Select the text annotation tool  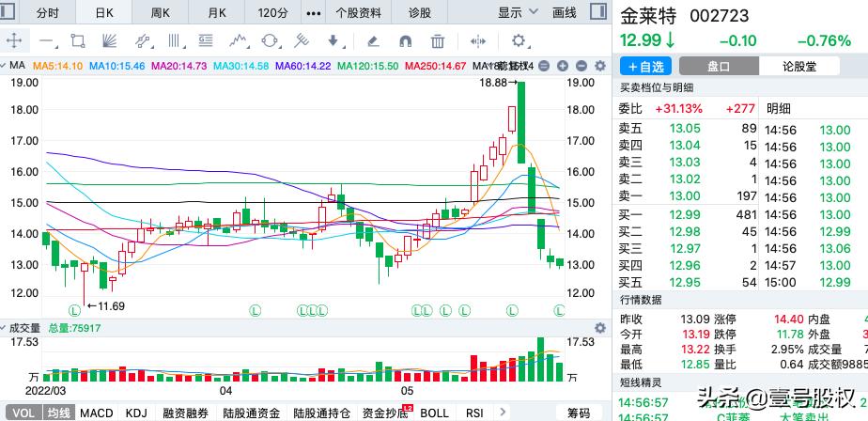click(207, 41)
